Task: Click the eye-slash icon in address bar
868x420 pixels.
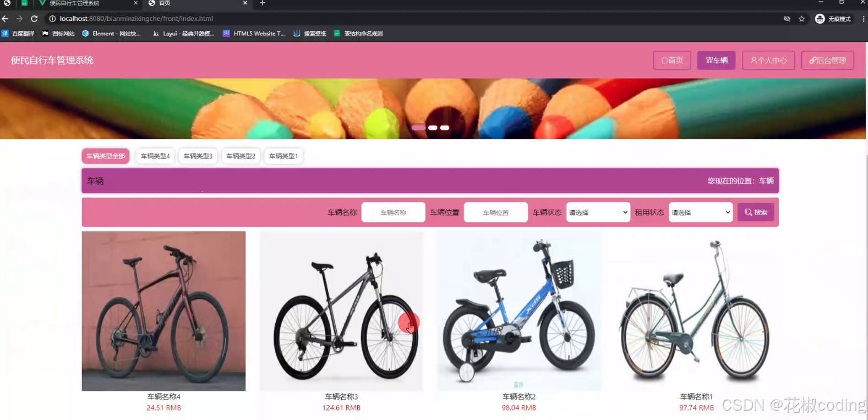Action: [787, 19]
